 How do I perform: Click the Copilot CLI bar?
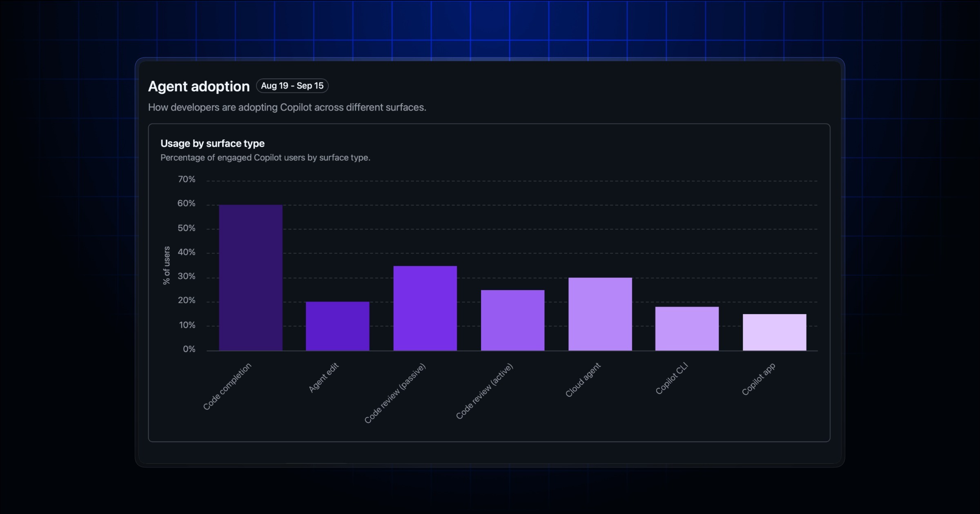687,329
